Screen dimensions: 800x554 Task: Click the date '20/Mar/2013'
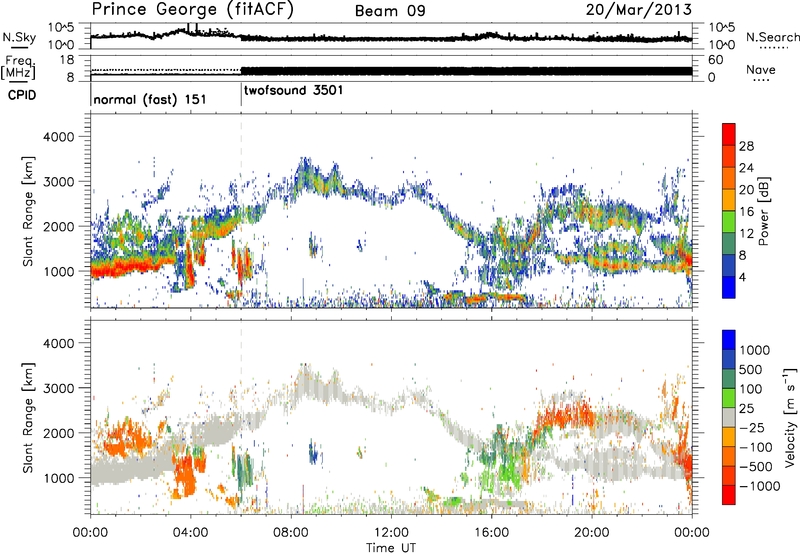coord(638,10)
